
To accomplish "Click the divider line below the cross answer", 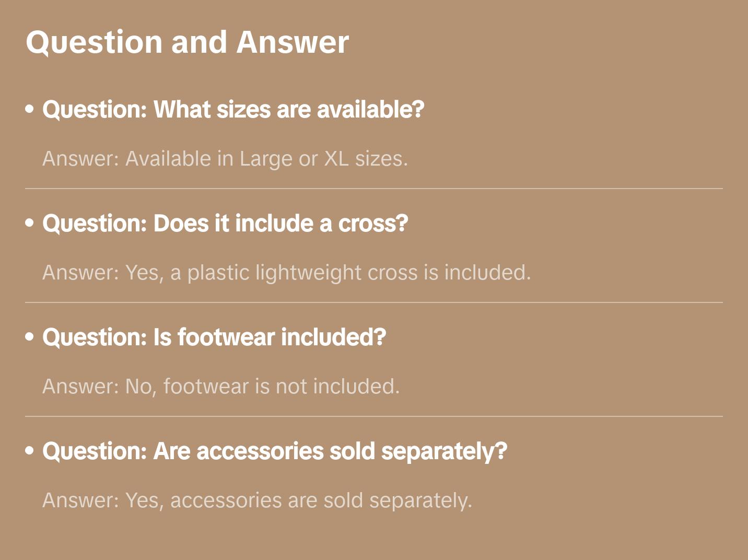I will 374,302.
